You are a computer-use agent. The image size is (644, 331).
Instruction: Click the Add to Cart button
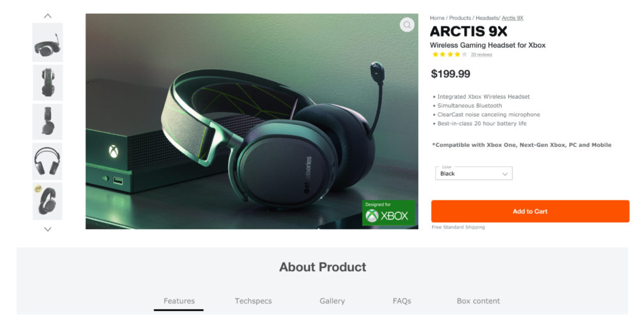click(530, 212)
